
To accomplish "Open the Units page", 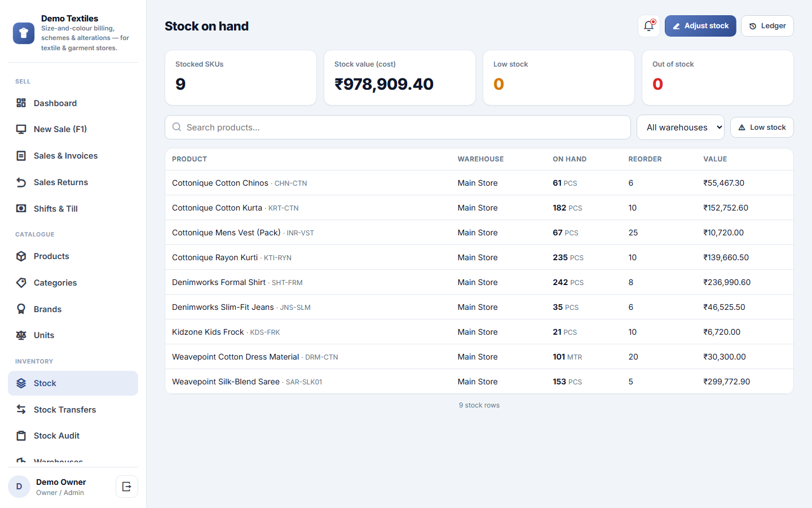I will click(x=73, y=335).
